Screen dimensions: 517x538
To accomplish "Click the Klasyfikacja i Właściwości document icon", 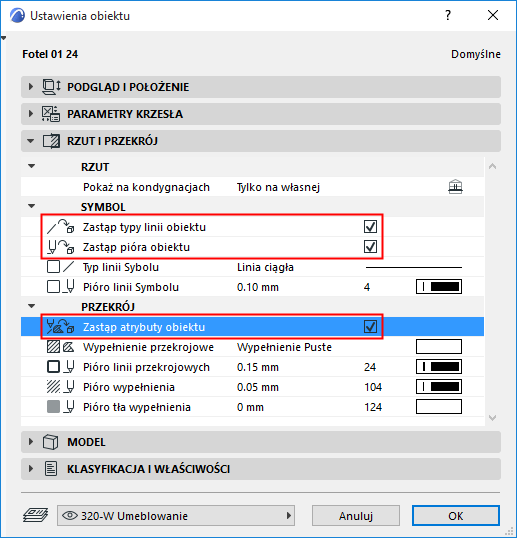I will point(51,469).
